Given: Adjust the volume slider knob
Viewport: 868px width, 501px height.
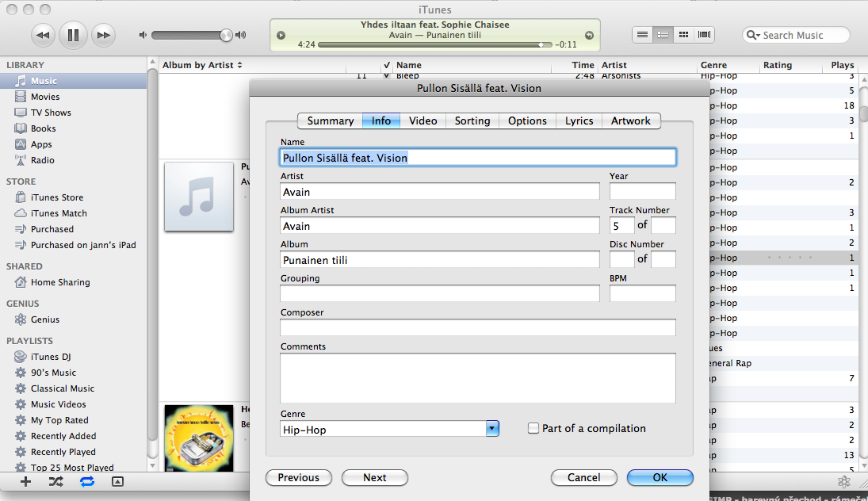Looking at the screenshot, I should pyautogui.click(x=225, y=35).
